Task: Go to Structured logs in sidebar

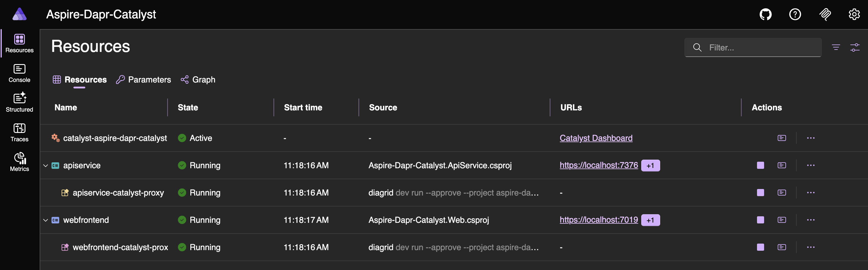Action: [x=20, y=102]
